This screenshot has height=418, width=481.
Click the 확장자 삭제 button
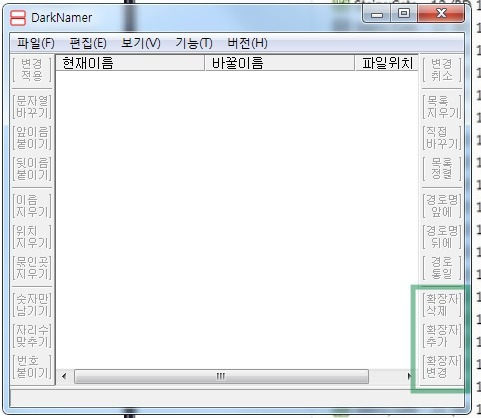[x=442, y=305]
